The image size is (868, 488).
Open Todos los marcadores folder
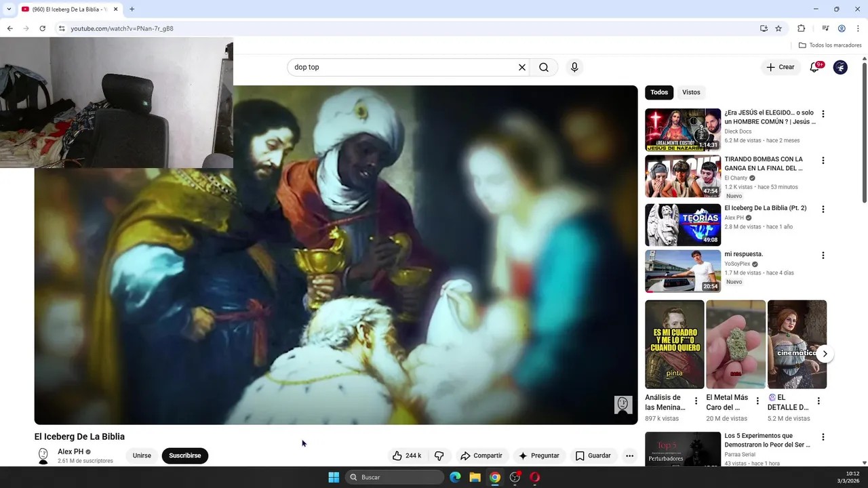830,45
